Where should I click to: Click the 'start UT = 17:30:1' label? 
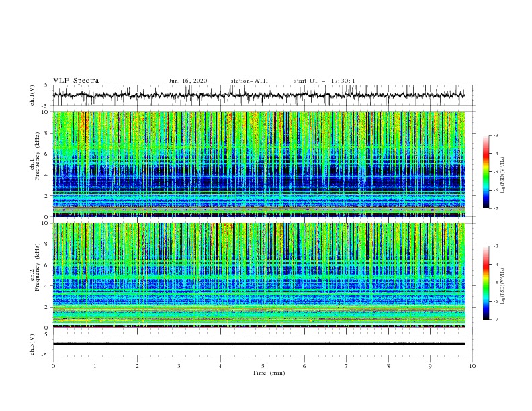324,81
